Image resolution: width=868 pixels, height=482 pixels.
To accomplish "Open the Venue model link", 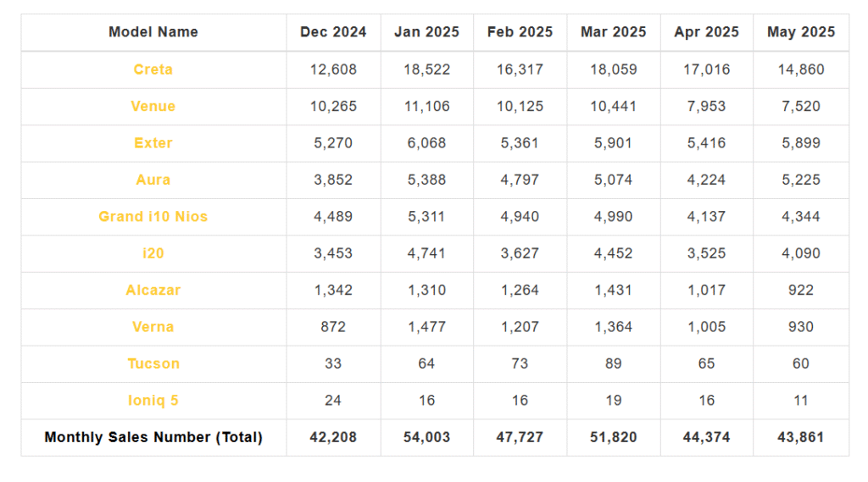I will pos(153,106).
